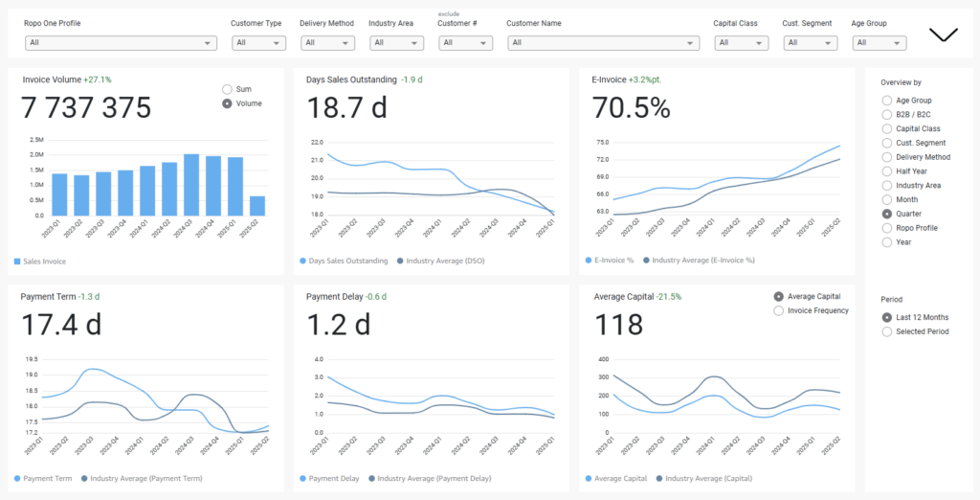The image size is (980, 500).
Task: Select the Sum radio button
Action: click(x=227, y=89)
